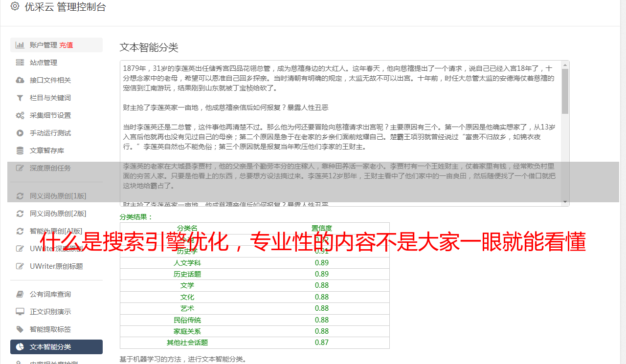Screen dimensions: 626x364
Task: Click the text area scrollbar up arrow
Action: point(565,64)
